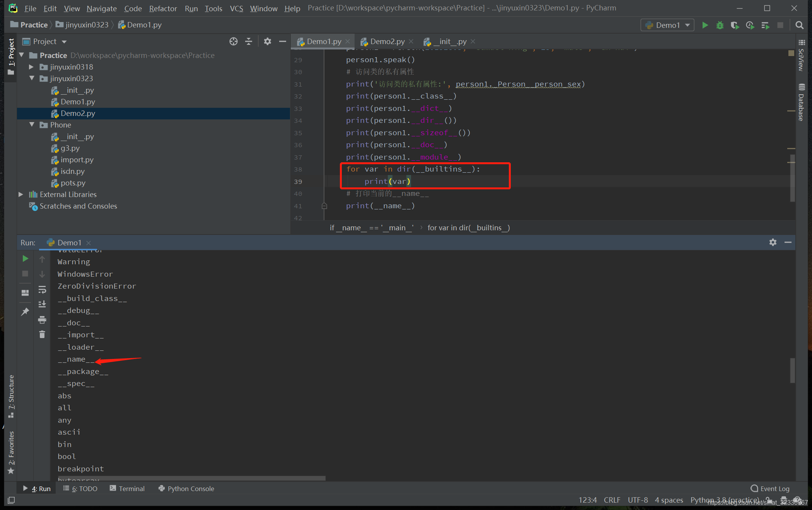This screenshot has width=812, height=510.
Task: Run the Demo1 configuration from the toolbar
Action: coord(705,25)
